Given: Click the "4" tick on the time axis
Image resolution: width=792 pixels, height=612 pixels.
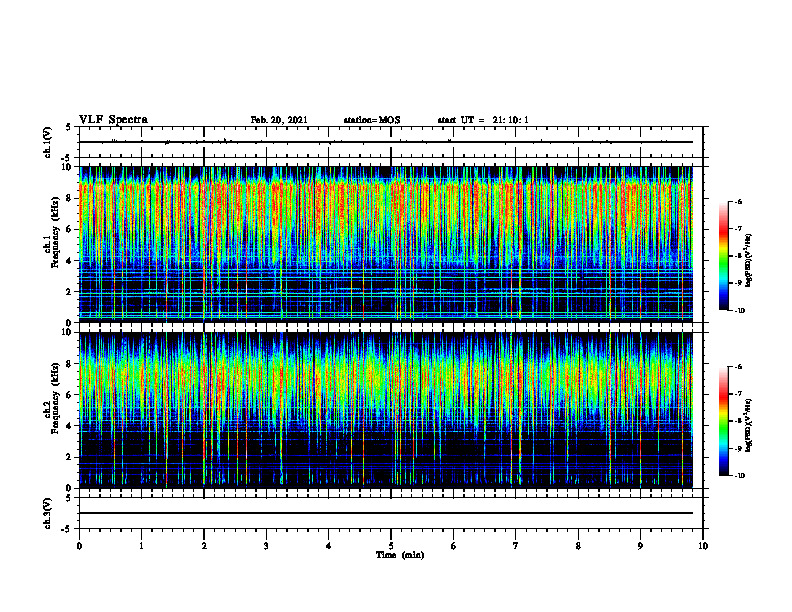Looking at the screenshot, I should [x=329, y=546].
